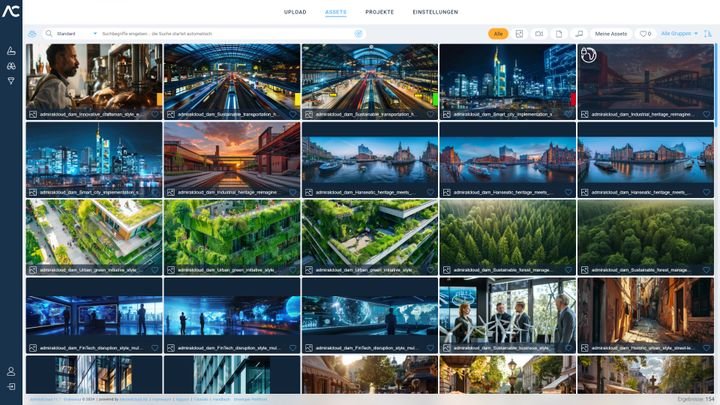Screen dimensions: 720x405
Task: Open the filter funnel in left sidebar
Action: click(x=11, y=81)
